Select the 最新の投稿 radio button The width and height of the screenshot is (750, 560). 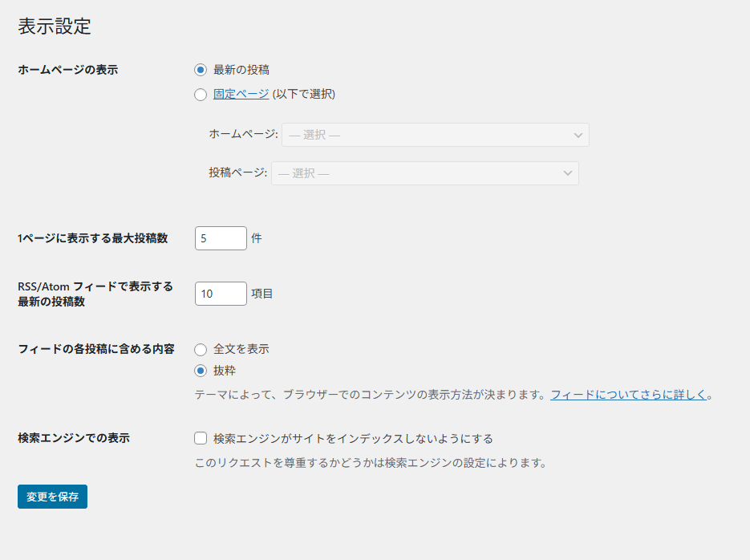click(x=201, y=70)
